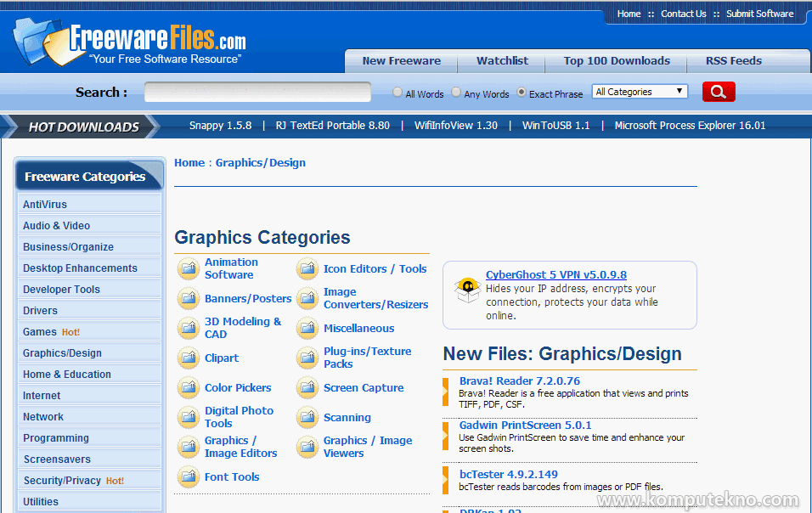
Task: Select the Any Words radio button
Action: [456, 92]
